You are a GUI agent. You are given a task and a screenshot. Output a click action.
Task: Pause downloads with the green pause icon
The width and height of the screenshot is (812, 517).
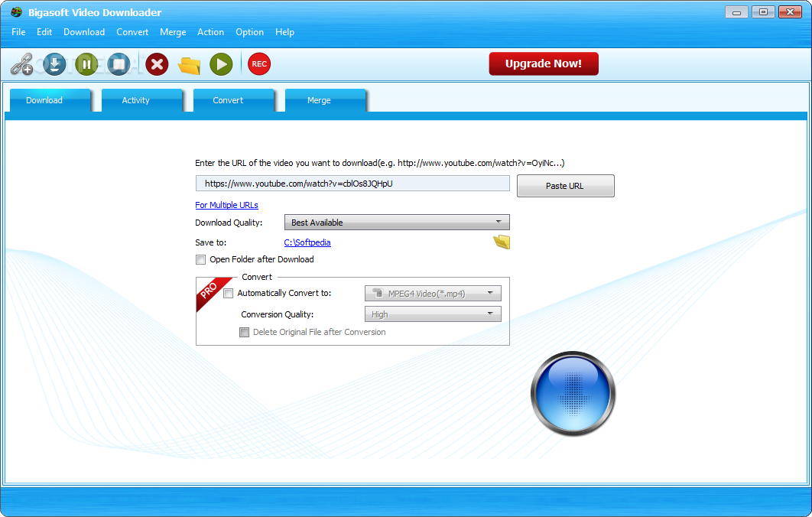[86, 64]
